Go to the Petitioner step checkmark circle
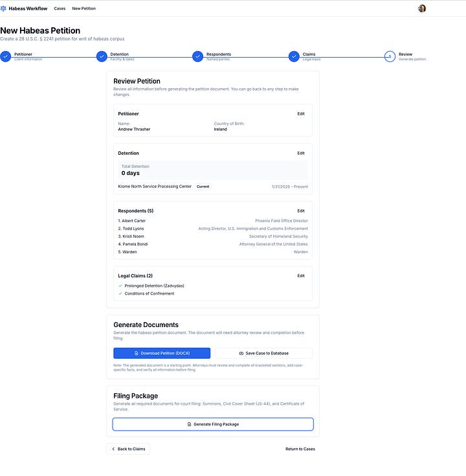Viewport: 466px width, 476px height. pos(5,56)
